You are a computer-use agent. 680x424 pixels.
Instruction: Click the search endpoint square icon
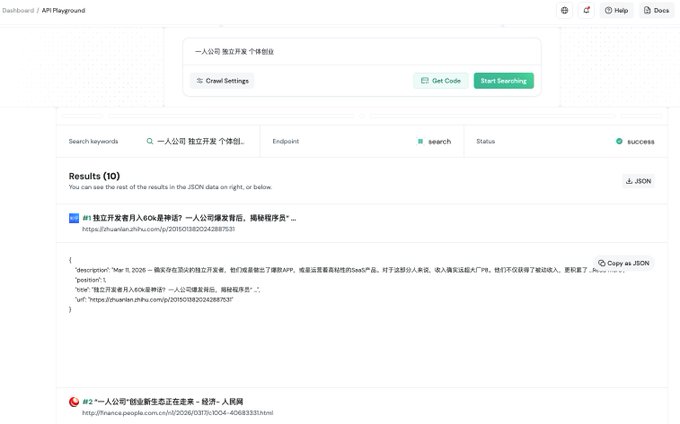pyautogui.click(x=420, y=141)
